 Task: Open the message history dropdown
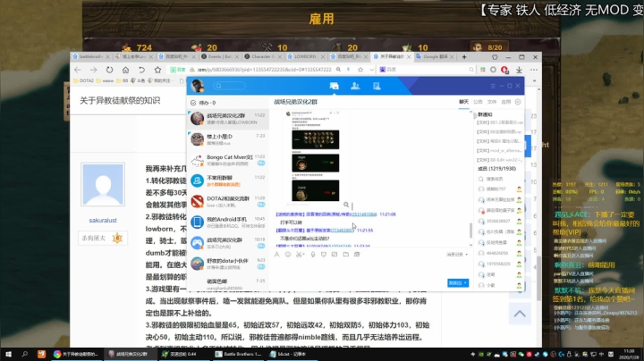point(457,255)
